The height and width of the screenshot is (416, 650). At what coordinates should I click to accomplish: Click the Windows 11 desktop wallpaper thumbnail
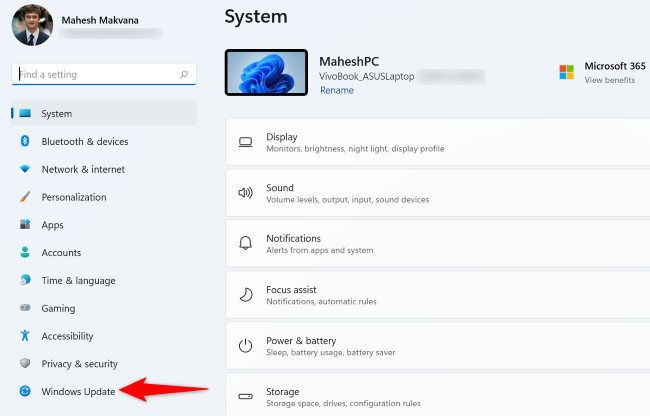click(x=268, y=74)
